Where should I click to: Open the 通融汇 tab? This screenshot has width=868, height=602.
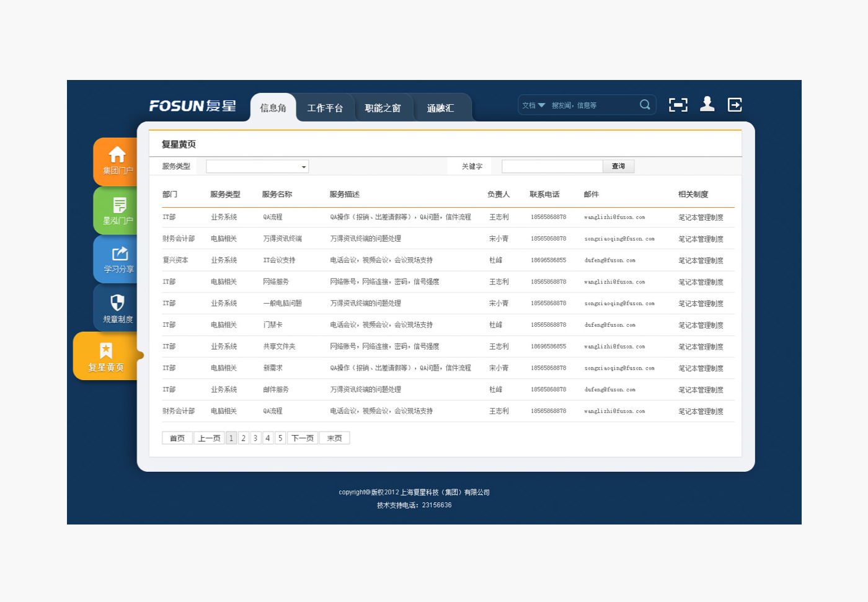point(440,108)
